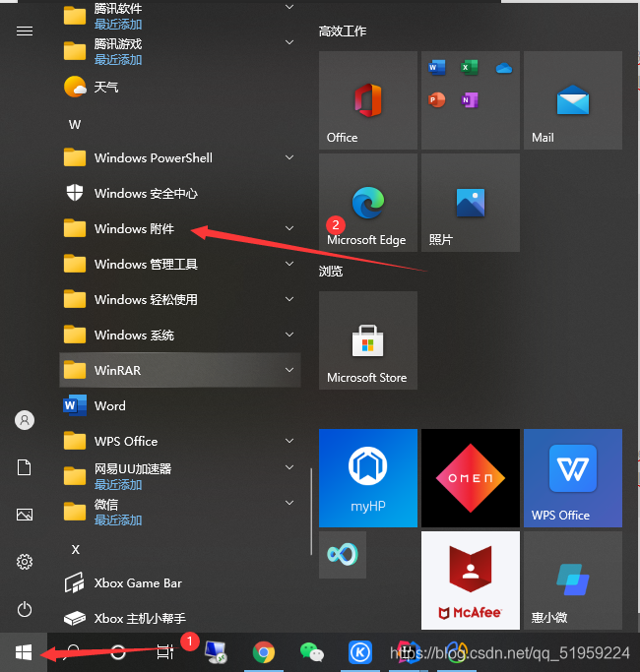Image resolution: width=640 pixels, height=672 pixels.
Task: Jump to letter W section header
Action: pos(75,124)
